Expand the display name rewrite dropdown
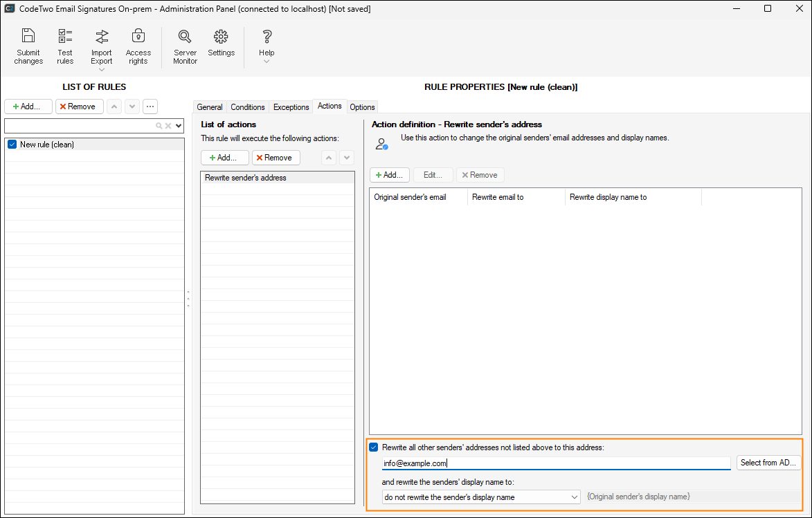The width and height of the screenshot is (812, 518). click(575, 497)
